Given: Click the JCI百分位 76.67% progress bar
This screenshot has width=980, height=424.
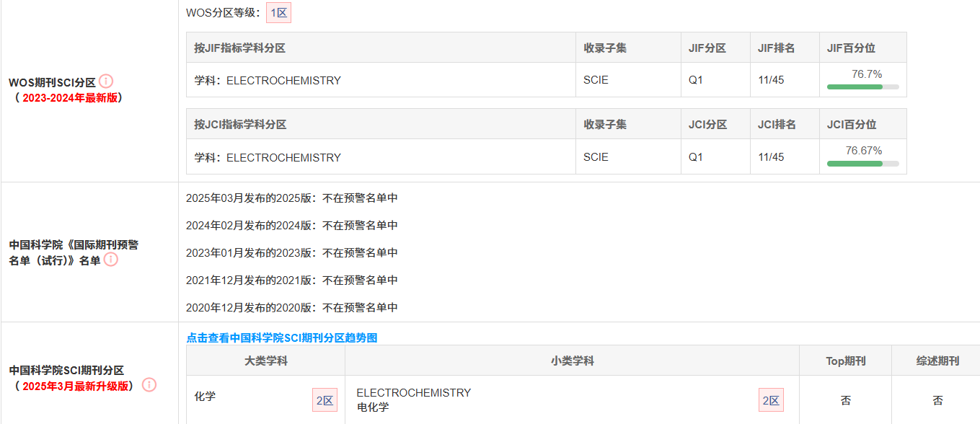Looking at the screenshot, I should tap(862, 164).
